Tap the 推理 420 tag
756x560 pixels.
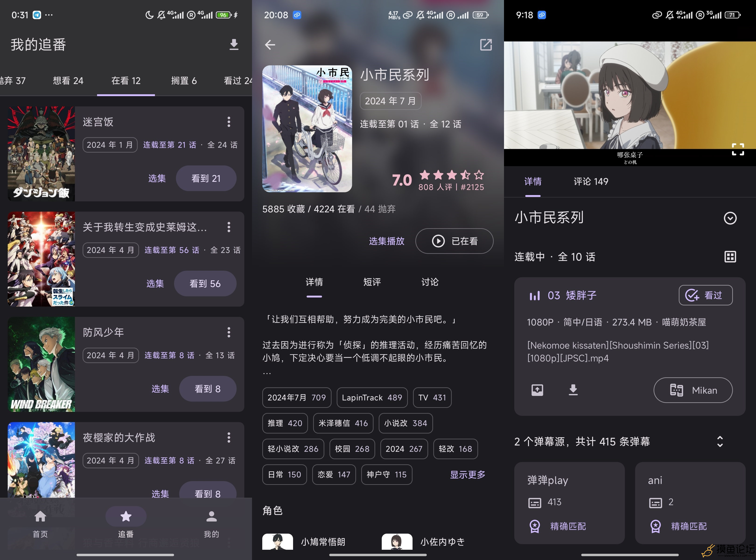pyautogui.click(x=285, y=423)
